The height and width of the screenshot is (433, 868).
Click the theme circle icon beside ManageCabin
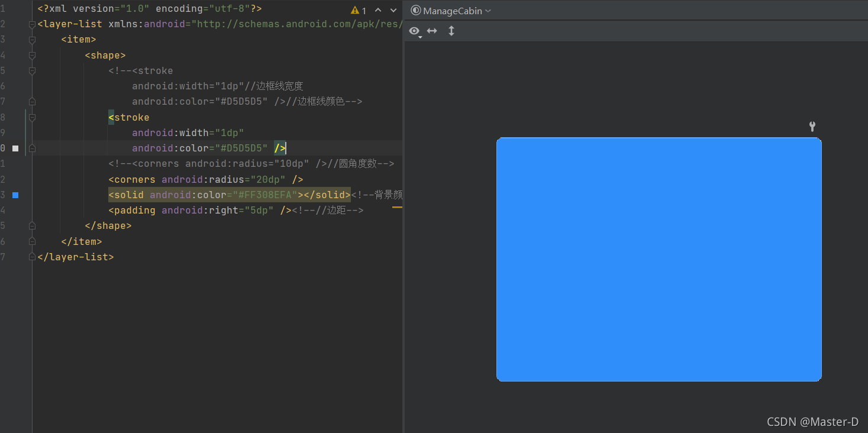pyautogui.click(x=415, y=11)
